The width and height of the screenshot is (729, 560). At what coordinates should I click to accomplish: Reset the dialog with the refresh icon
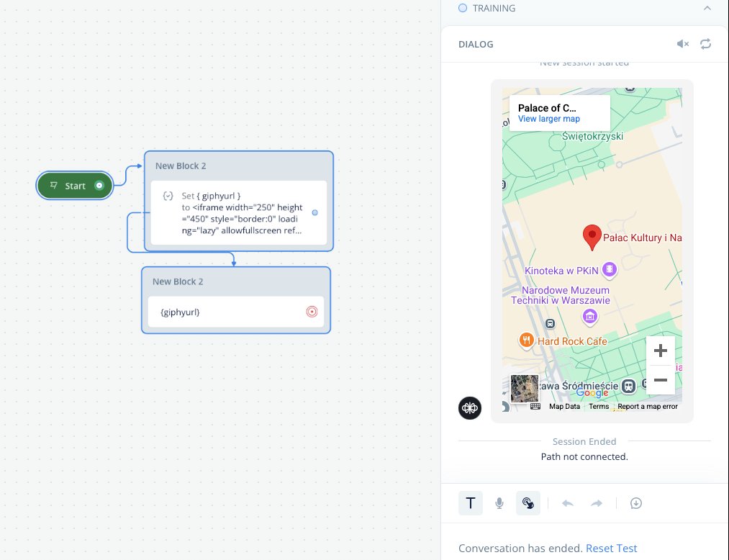pos(706,44)
